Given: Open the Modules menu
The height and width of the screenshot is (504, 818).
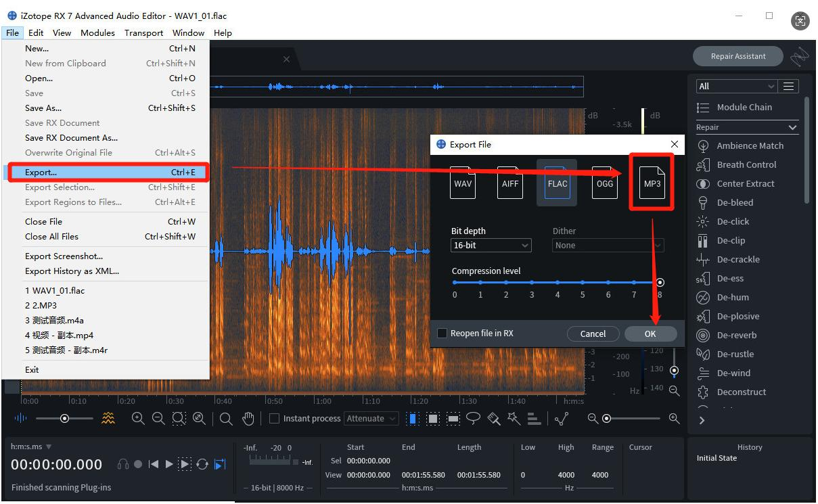Looking at the screenshot, I should (97, 32).
